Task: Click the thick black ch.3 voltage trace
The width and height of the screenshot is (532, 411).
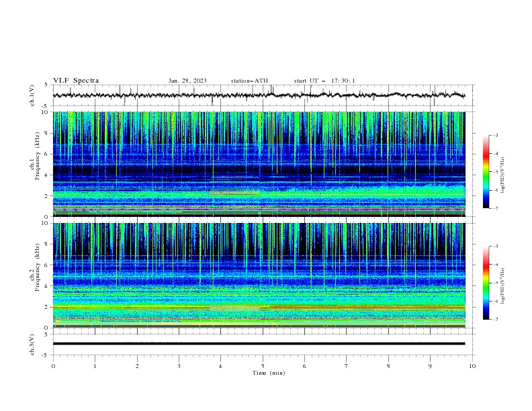Action: 259,344
